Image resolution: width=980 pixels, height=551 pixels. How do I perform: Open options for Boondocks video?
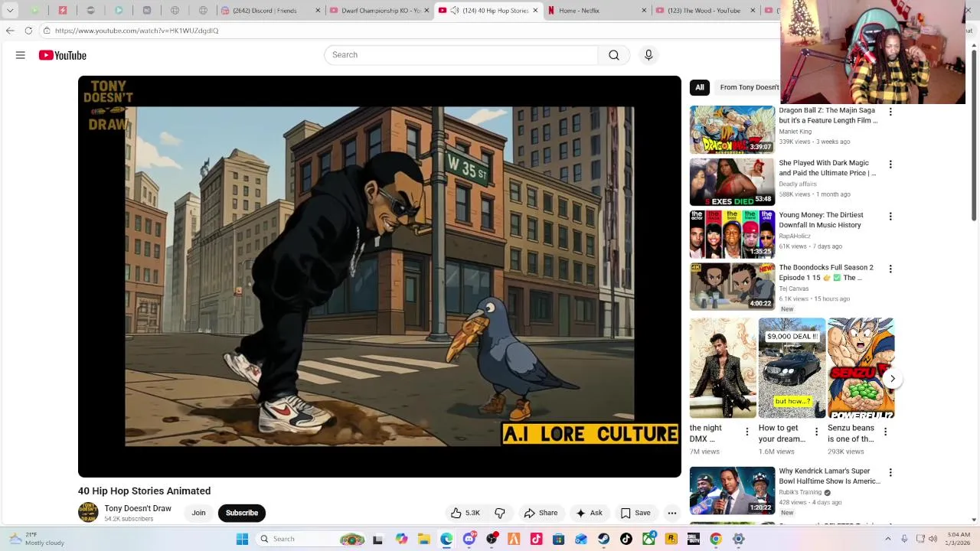click(890, 269)
